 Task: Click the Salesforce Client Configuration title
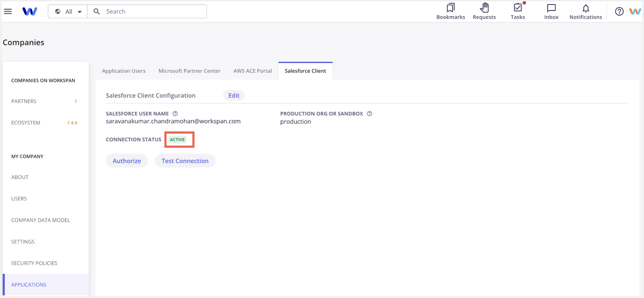point(151,95)
